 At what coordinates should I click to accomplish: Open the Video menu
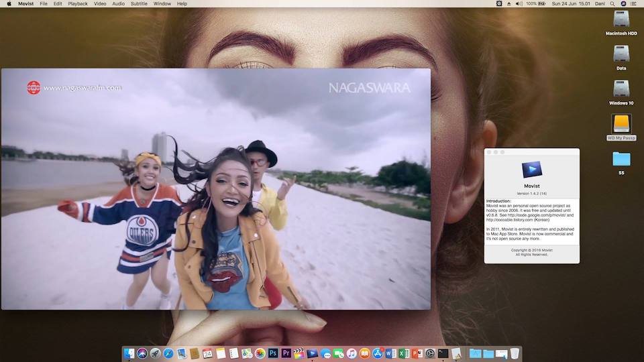[100, 4]
